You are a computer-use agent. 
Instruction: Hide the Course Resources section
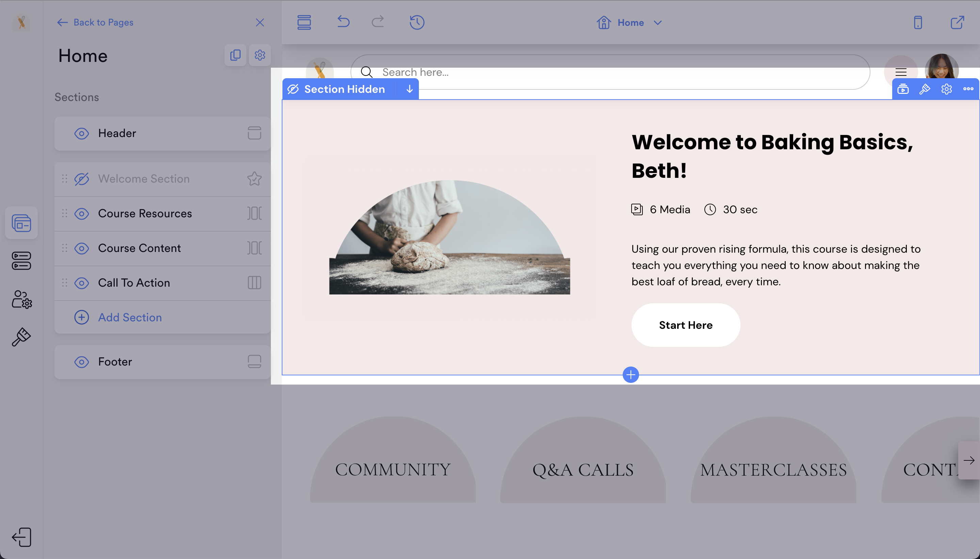click(x=81, y=214)
